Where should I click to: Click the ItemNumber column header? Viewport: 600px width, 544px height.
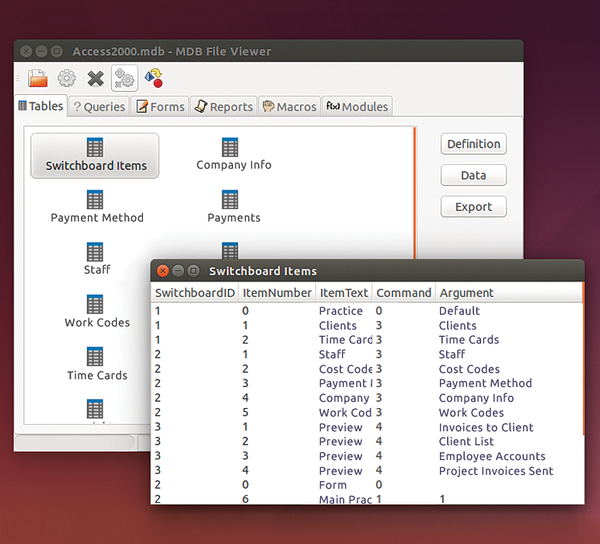(277, 293)
